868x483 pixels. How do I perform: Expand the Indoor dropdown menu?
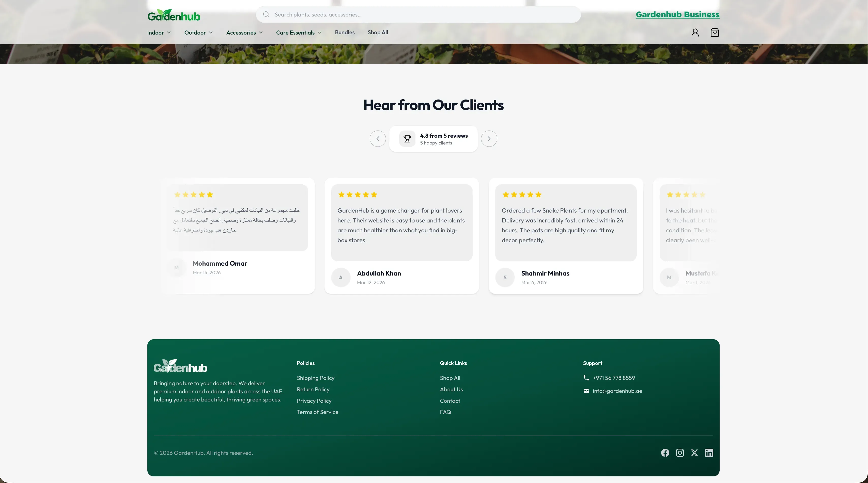pyautogui.click(x=159, y=33)
